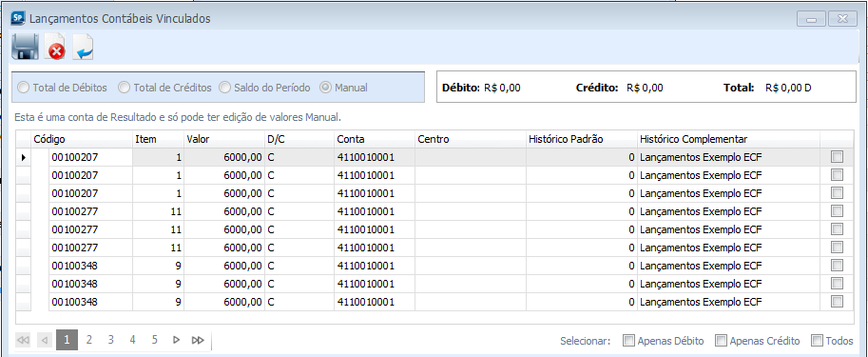The height and width of the screenshot is (357, 868).
Task: Open page 5 in the pager
Action: [154, 339]
